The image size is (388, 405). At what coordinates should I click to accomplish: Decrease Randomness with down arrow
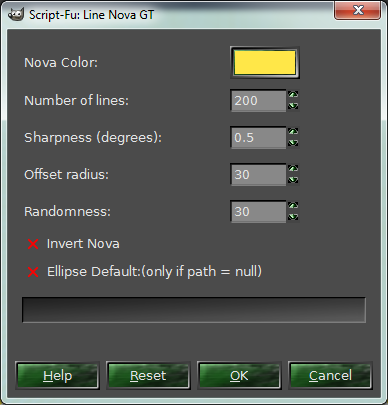click(293, 217)
